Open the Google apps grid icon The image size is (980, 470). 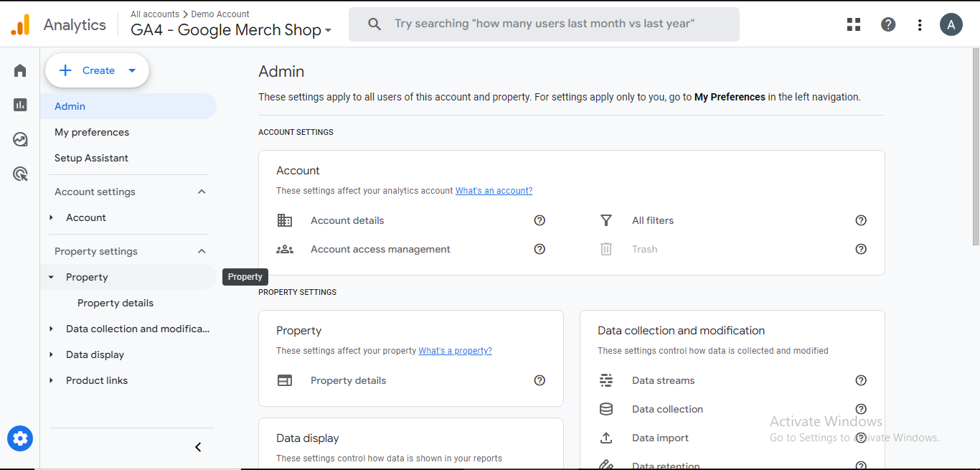[x=854, y=24]
